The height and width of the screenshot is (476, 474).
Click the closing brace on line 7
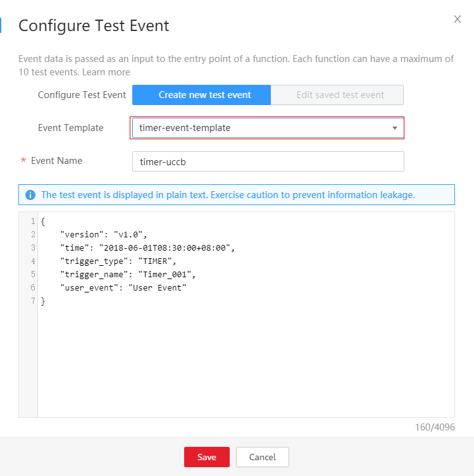tap(43, 301)
